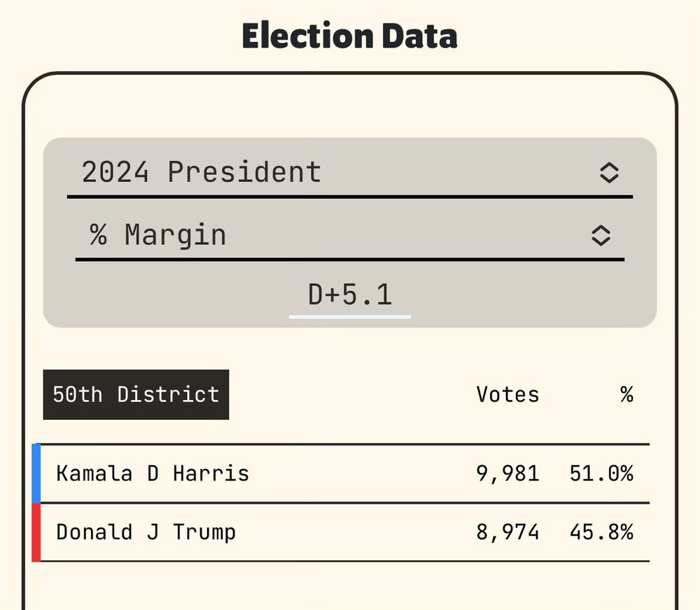Viewport: 700px width, 610px height.
Task: Select the D+5.1 margin value
Action: (x=350, y=295)
